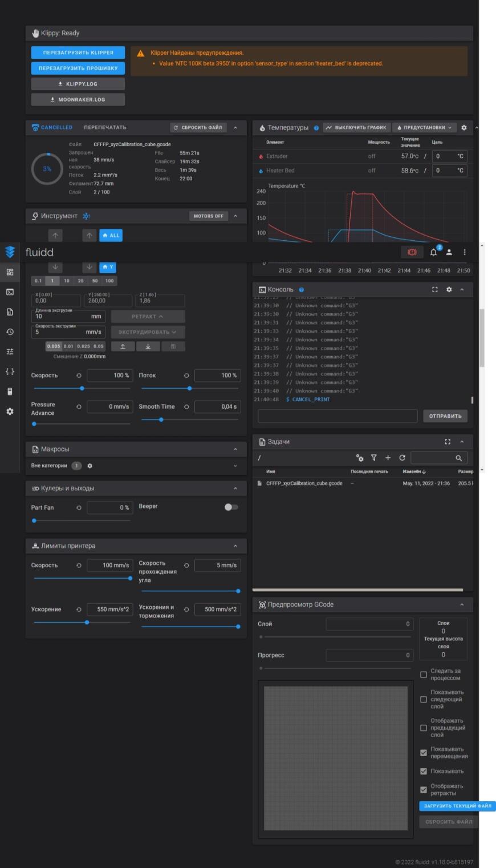Sort jobs by the Изменён column
The height and width of the screenshot is (868, 496).
coord(414,471)
